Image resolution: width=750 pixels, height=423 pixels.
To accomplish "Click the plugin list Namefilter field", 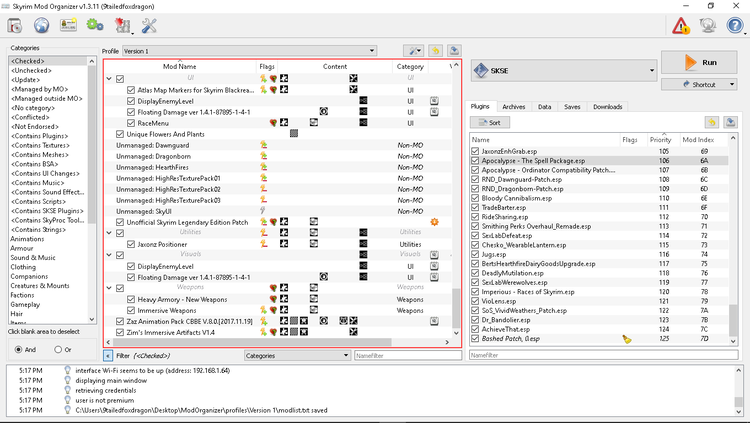I will [x=604, y=355].
